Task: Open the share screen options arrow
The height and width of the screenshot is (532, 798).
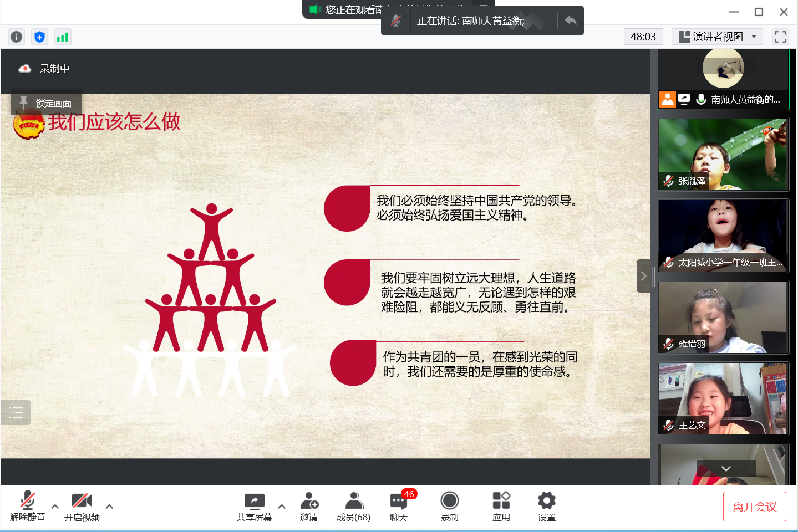Action: click(282, 507)
